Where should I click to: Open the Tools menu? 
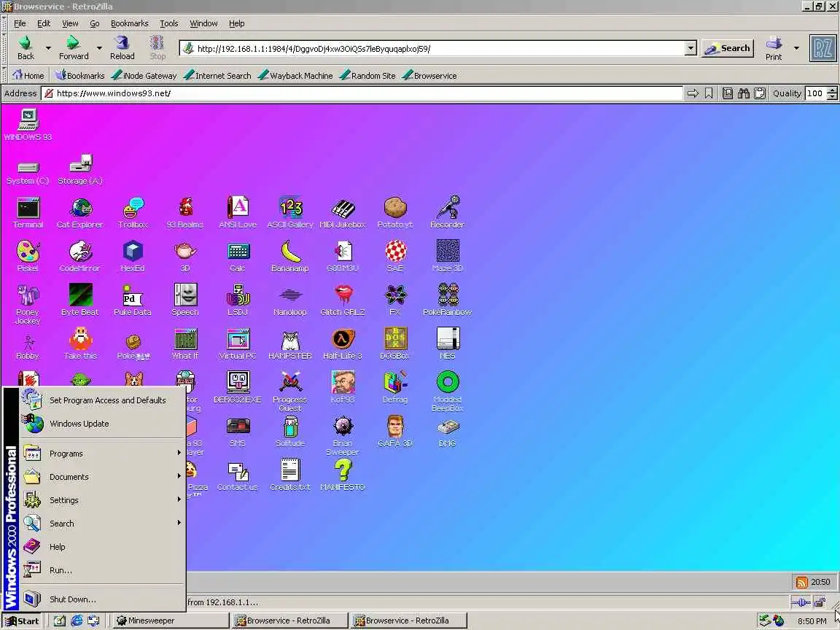point(168,23)
